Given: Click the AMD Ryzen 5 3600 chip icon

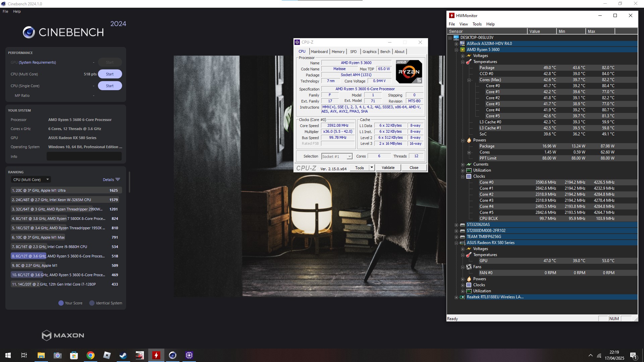Looking at the screenshot, I should point(463,50).
